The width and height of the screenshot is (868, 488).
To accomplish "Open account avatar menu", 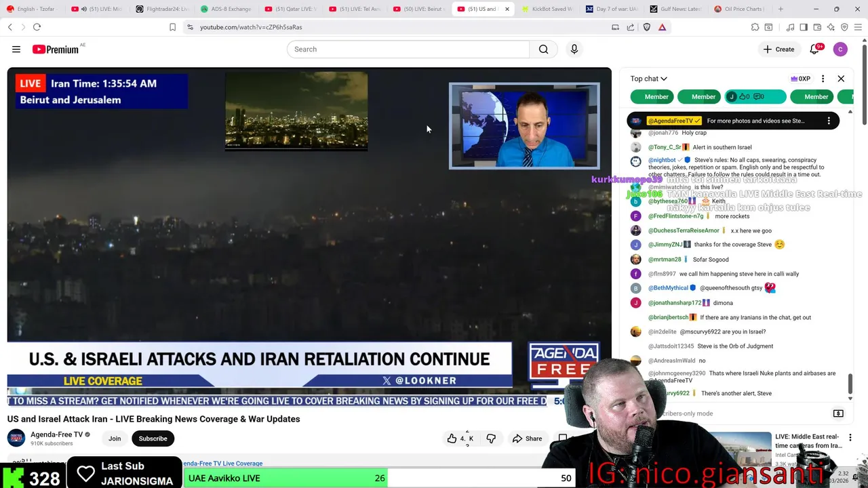I will point(840,49).
